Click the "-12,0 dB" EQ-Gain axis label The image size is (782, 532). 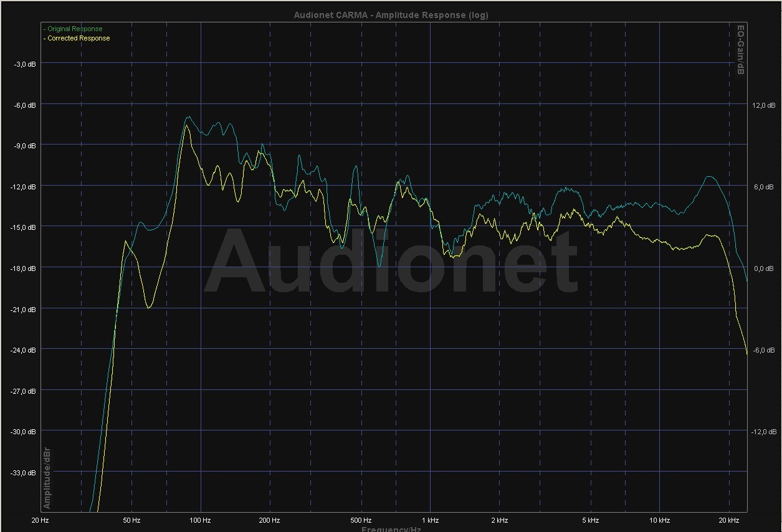click(x=763, y=432)
